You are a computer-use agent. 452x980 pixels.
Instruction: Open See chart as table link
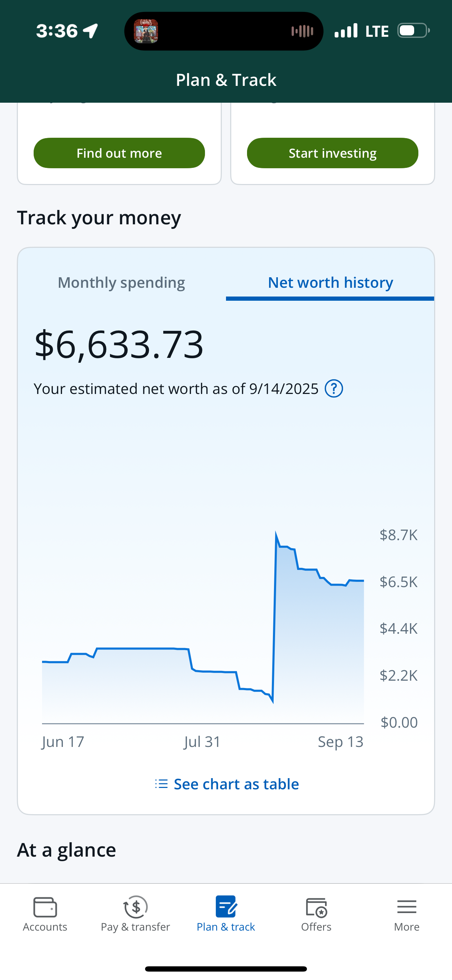pos(236,784)
